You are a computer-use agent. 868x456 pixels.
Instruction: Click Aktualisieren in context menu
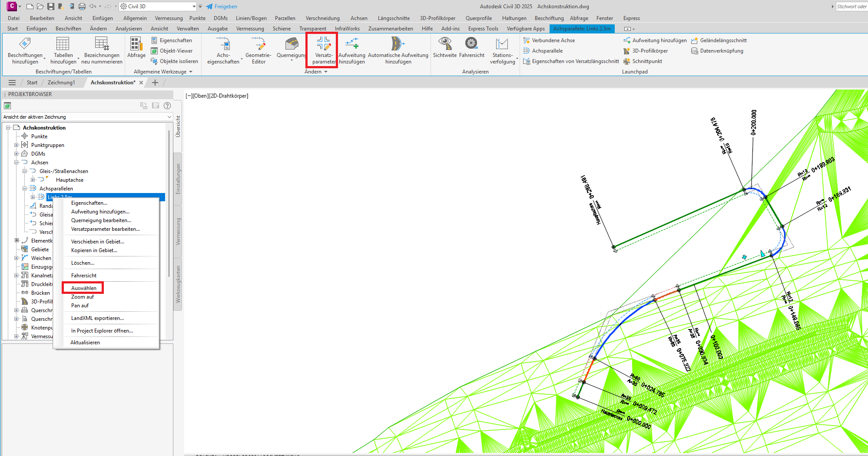coord(85,343)
